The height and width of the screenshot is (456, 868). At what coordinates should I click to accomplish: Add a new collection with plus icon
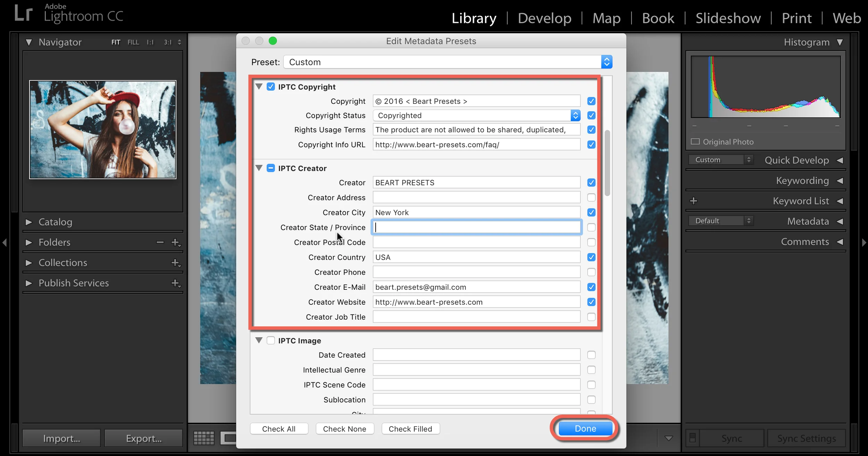click(176, 263)
